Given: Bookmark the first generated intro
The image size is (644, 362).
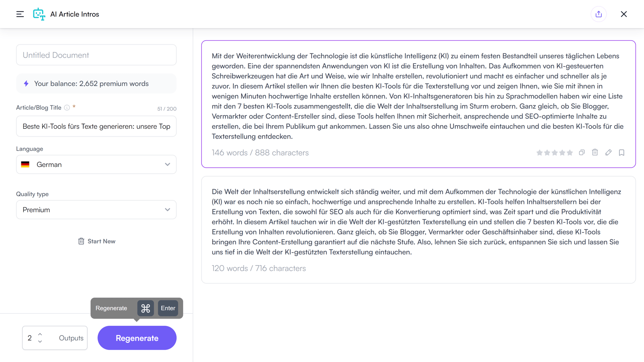Looking at the screenshot, I should [621, 152].
